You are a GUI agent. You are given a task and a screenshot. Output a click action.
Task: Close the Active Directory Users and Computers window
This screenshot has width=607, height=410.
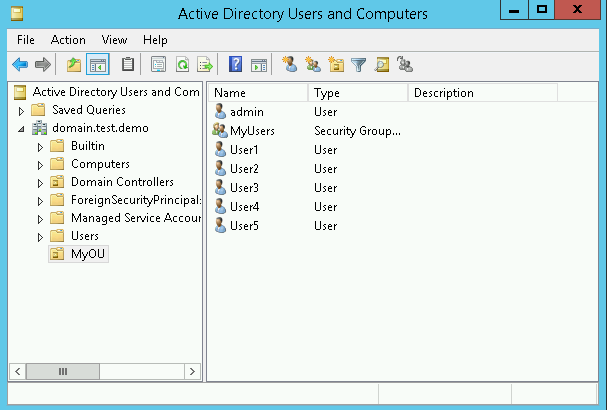click(577, 10)
